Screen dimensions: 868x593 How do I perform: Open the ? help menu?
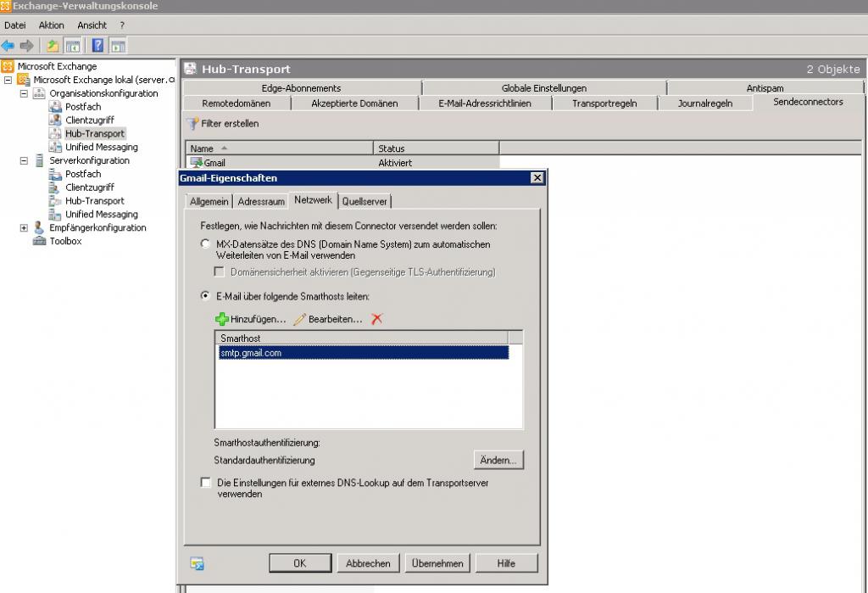pyautogui.click(x=122, y=25)
